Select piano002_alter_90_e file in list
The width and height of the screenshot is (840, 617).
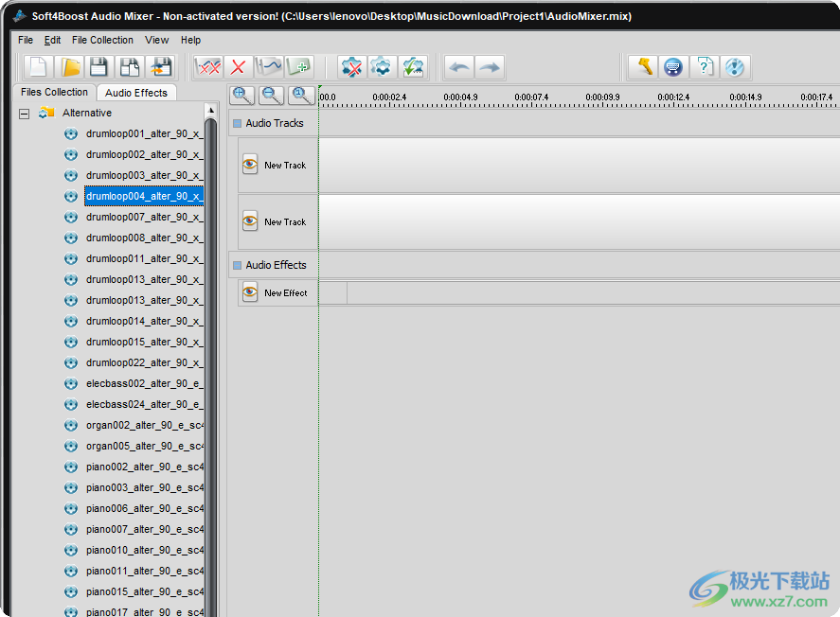(144, 467)
